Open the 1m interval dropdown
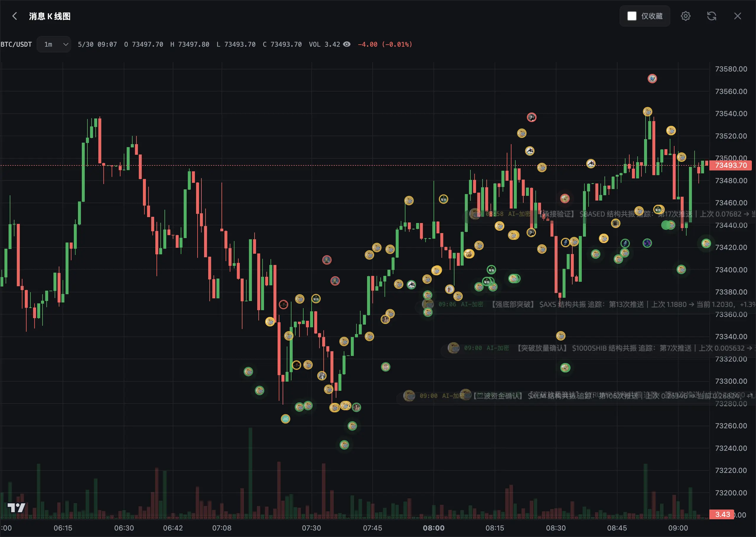 click(x=53, y=44)
